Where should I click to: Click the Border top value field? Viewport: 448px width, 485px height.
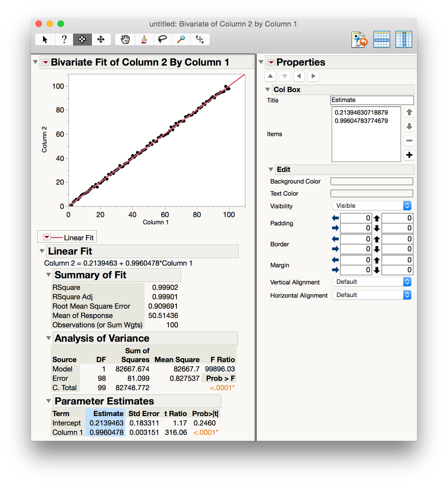397,239
